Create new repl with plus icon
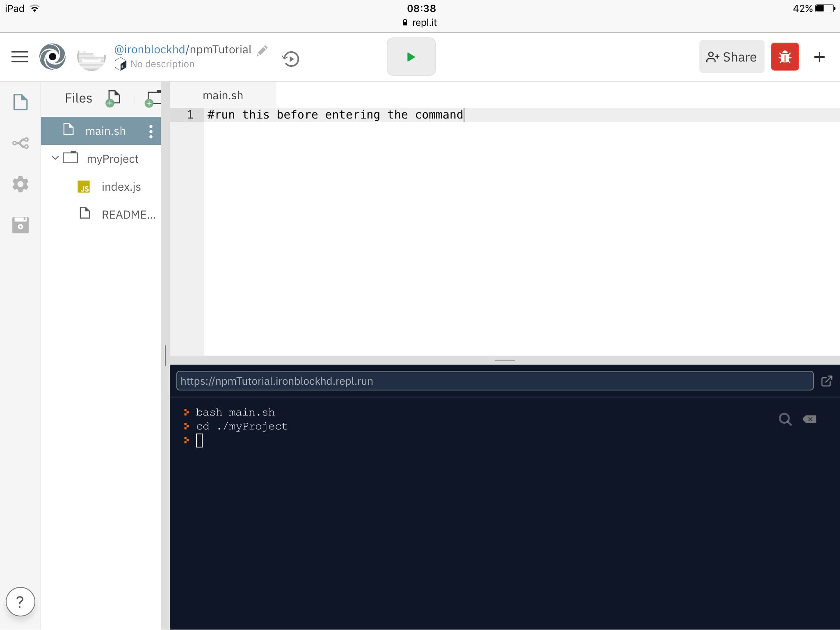This screenshot has width=840, height=630. click(x=819, y=57)
